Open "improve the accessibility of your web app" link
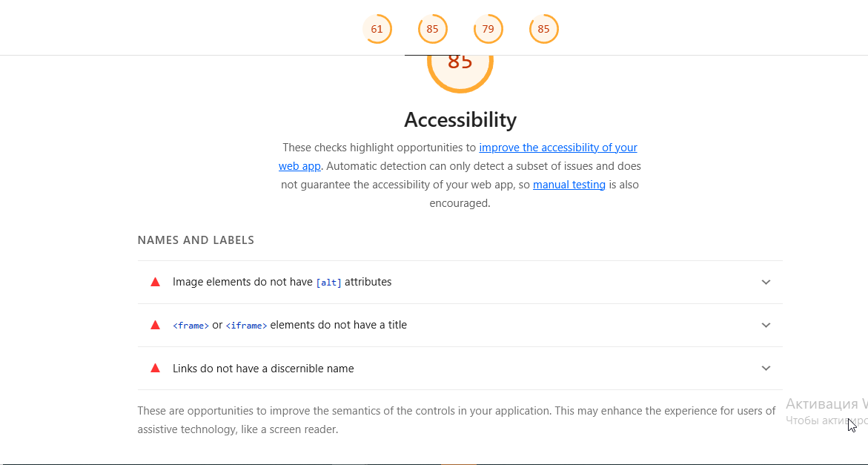 click(x=557, y=148)
